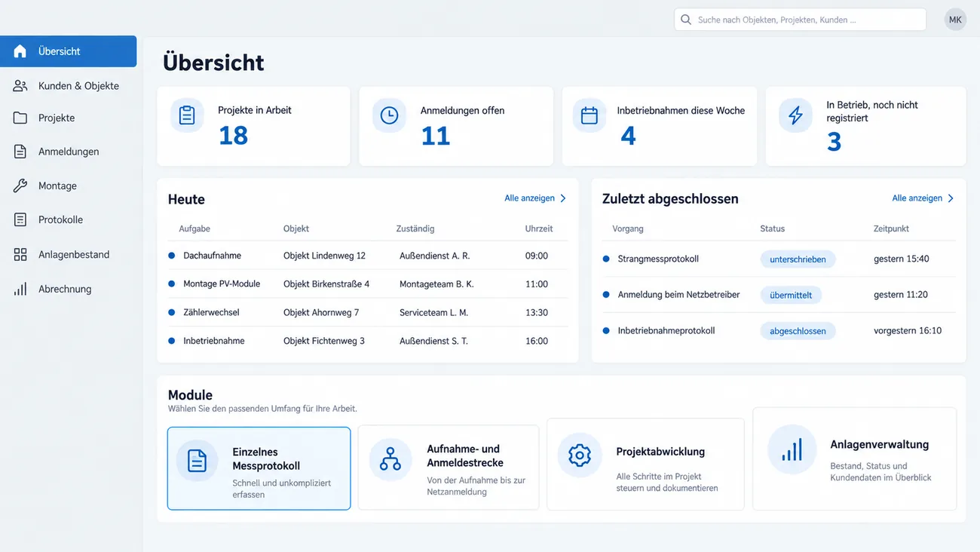Click the grid icon beside Anlagenbestand
The height and width of the screenshot is (552, 980).
pos(20,254)
